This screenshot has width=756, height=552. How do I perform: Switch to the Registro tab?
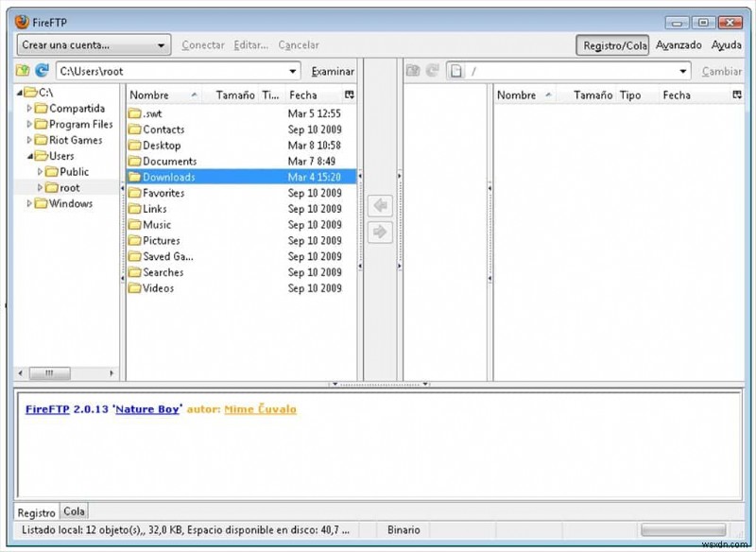point(36,512)
